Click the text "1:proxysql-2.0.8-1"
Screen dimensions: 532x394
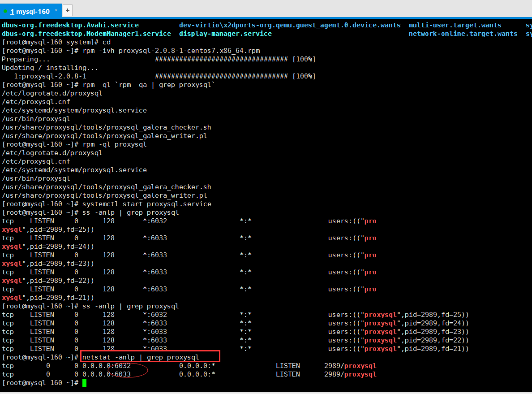50,76
